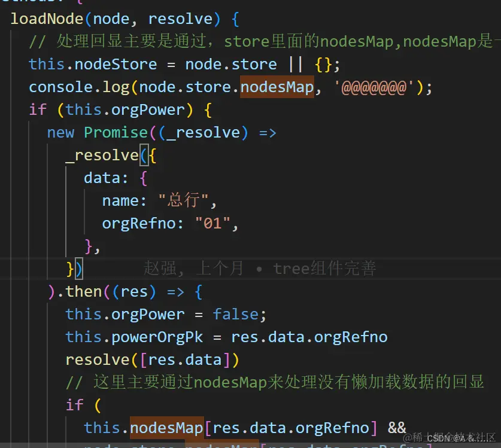This screenshot has height=448, width=501.
Task: Click 'resolve([res.data])' call
Action: pyautogui.click(x=152, y=360)
